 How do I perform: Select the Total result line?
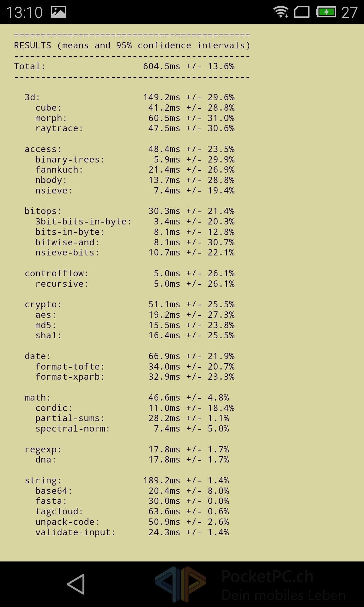(124, 66)
